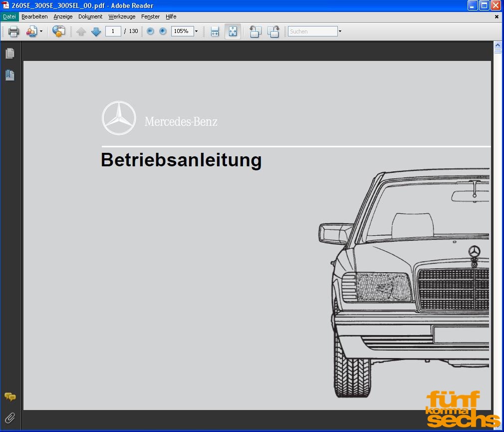
Task: Click the vertical scrollbar up arrow
Action: [498, 45]
